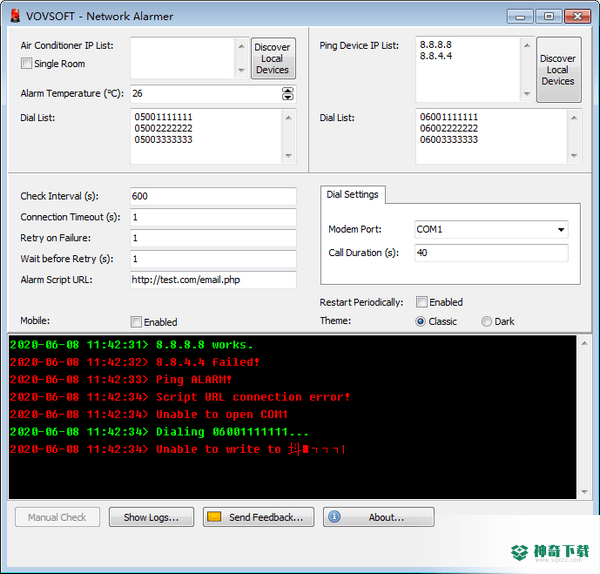Click number 06003333333 in Dial List
Viewport: 600px width, 574px height.
(449, 140)
